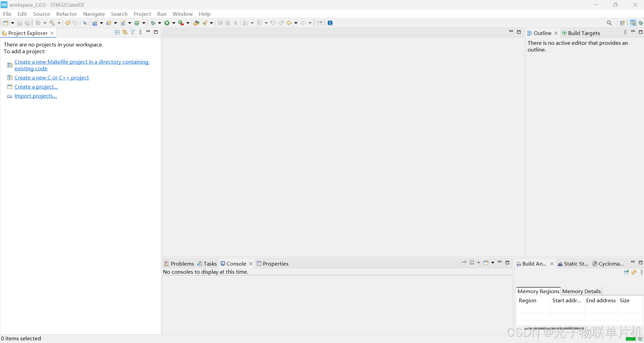Toggle Show Whitespace Characters pilcrow icon
The image size is (644, 343).
pos(236,23)
